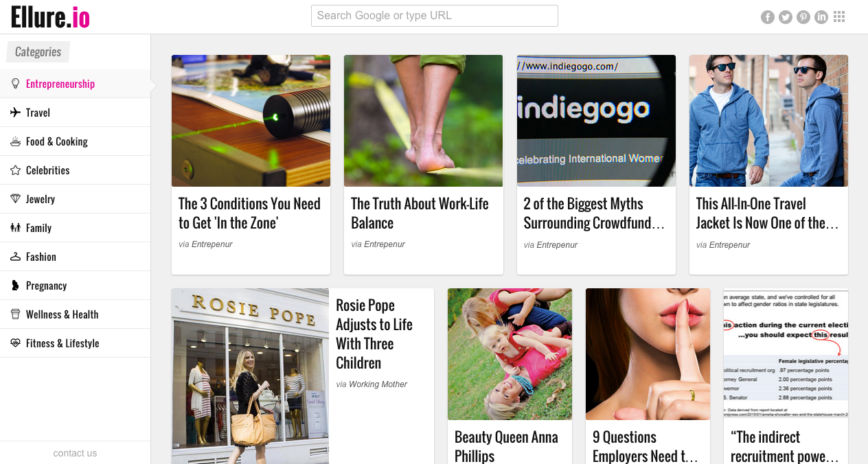
Task: Click the Ellure.io logo
Action: coord(51,17)
